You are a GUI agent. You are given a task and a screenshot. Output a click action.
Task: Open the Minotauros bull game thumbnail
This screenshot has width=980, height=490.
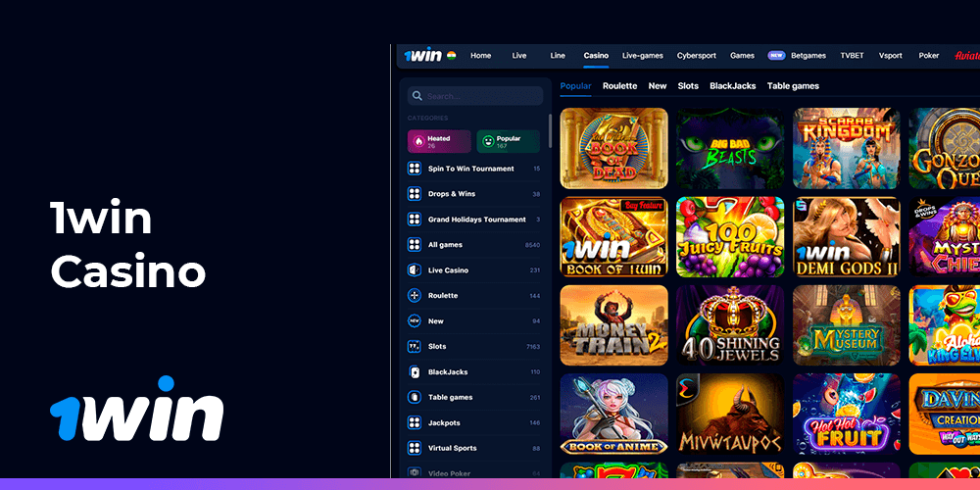(x=730, y=415)
